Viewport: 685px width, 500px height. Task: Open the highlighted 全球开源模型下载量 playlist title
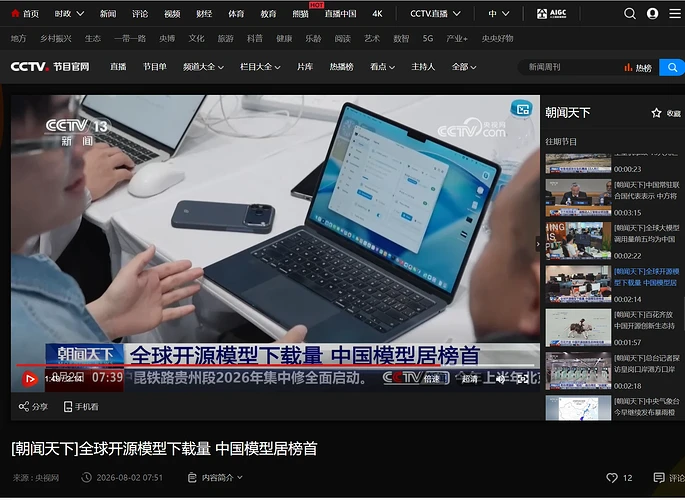tap(647, 277)
